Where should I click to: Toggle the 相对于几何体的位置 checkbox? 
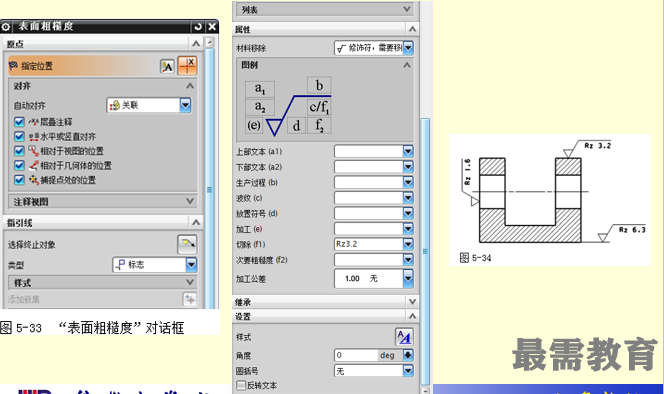tap(19, 165)
